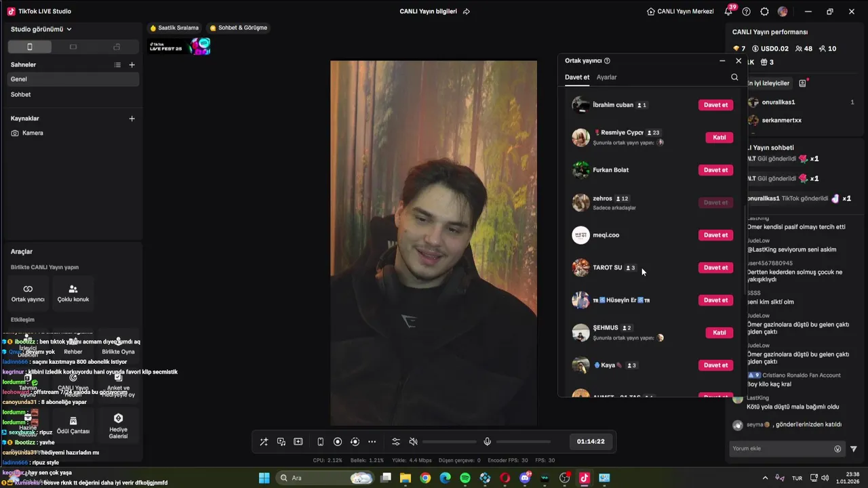
Task: Invite meqi.coo with Davet et
Action: 715,235
